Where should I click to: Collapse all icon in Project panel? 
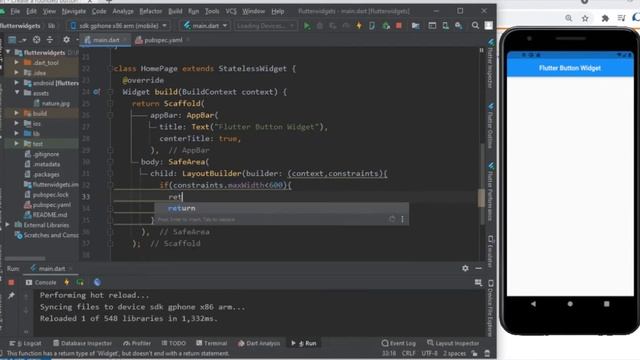[x=50, y=40]
